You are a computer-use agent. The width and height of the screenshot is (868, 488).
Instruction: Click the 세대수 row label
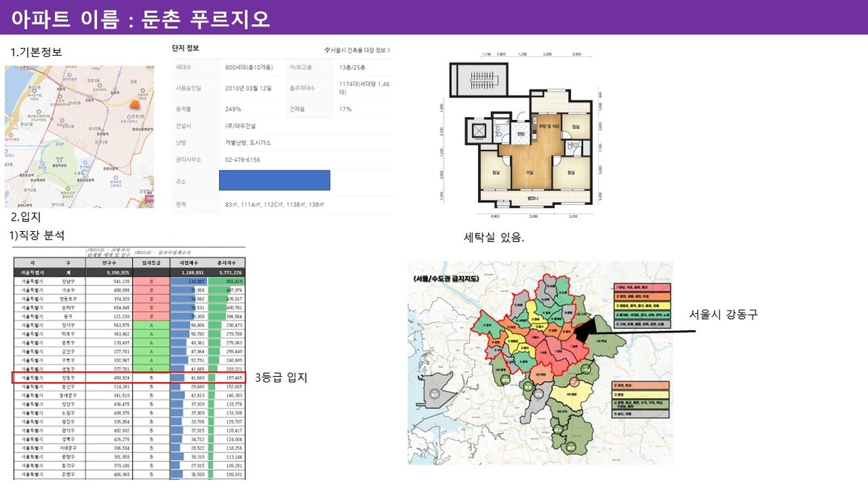click(x=184, y=67)
